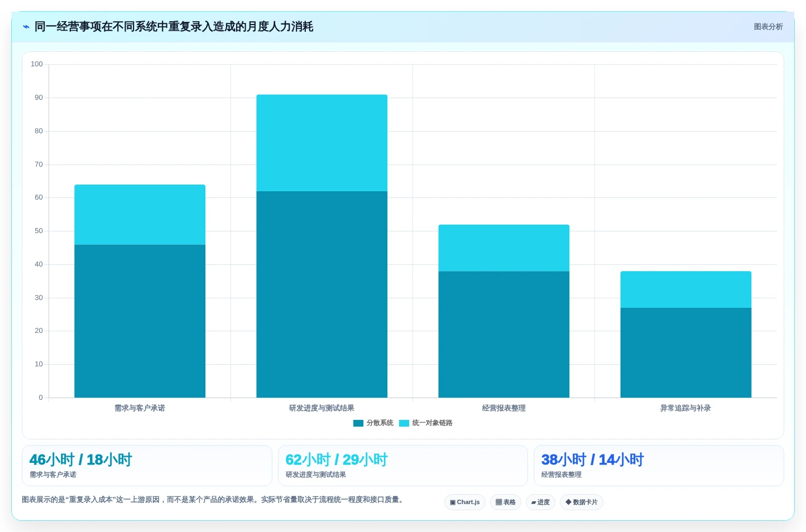Screen dimensions: 806x532
Task: Click the 经营报表整理 x-axis label
Action: 503,408
